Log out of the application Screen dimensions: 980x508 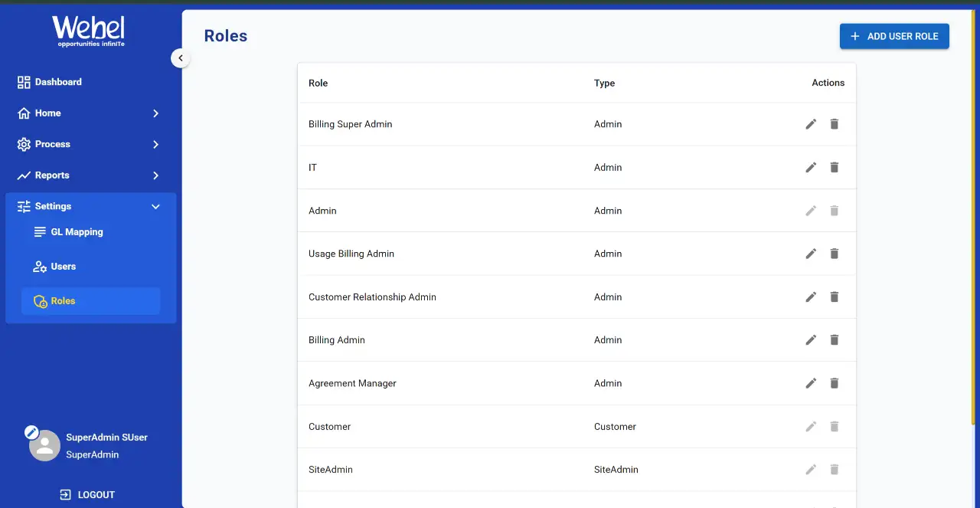(88, 495)
